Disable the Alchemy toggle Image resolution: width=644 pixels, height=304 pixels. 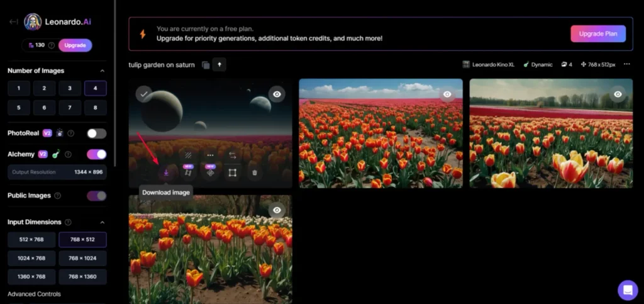[96, 154]
